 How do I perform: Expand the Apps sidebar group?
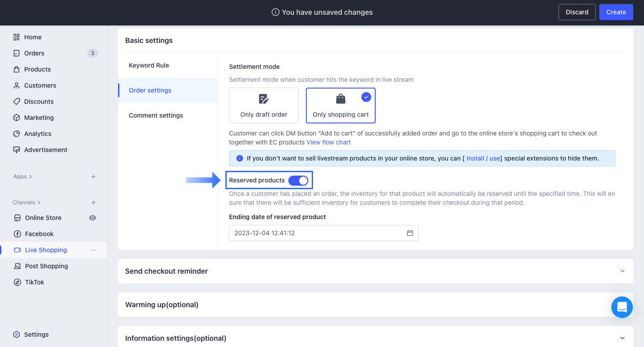(x=23, y=177)
